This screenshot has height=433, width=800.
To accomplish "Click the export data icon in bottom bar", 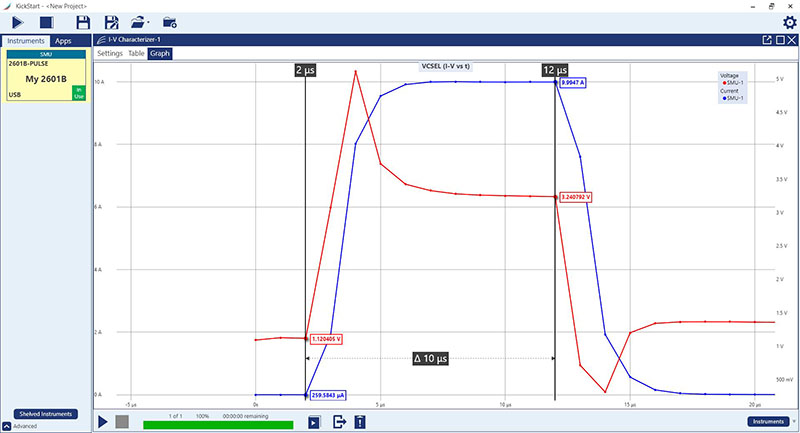I will 339,422.
